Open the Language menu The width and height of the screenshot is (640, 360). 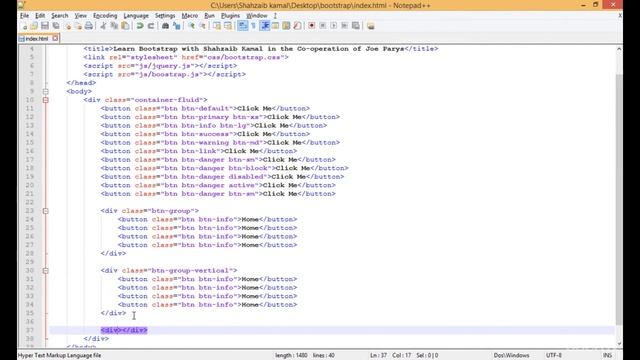[x=136, y=16]
